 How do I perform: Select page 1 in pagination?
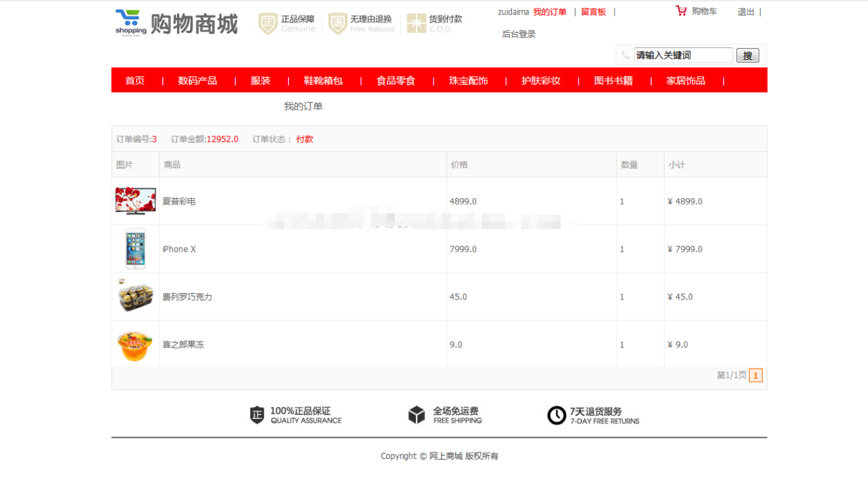(x=755, y=375)
